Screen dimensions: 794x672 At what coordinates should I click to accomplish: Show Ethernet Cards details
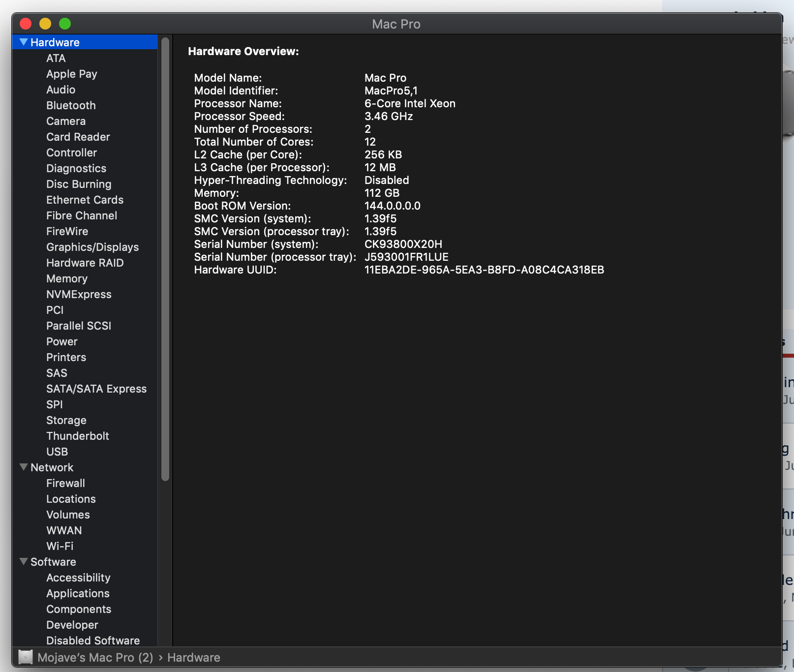85,200
